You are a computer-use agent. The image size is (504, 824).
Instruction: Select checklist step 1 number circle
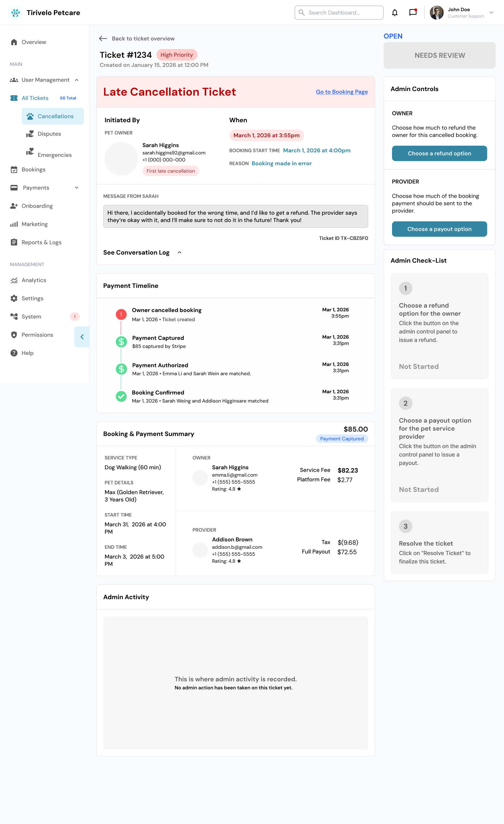point(406,289)
